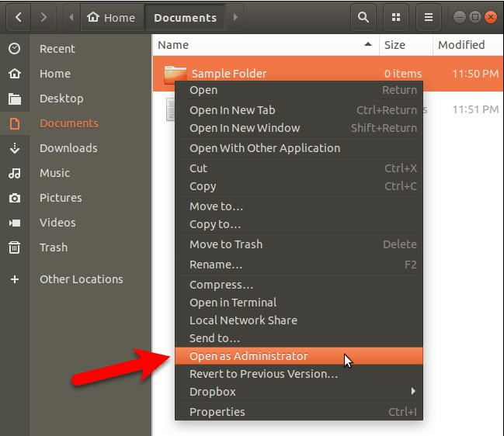Select Open in Terminal menu entry

pos(233,303)
